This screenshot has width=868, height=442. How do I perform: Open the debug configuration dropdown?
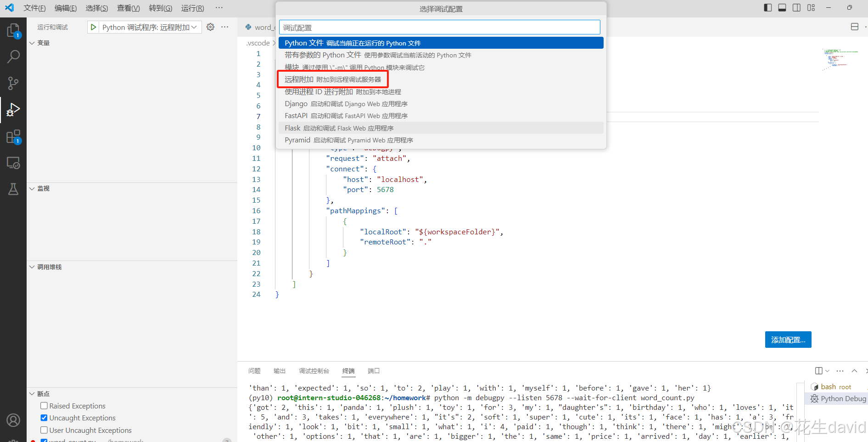pos(149,27)
